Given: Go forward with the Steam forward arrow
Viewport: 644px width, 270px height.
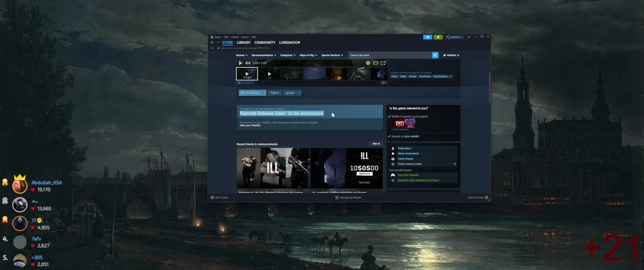Looking at the screenshot, I should point(218,42).
